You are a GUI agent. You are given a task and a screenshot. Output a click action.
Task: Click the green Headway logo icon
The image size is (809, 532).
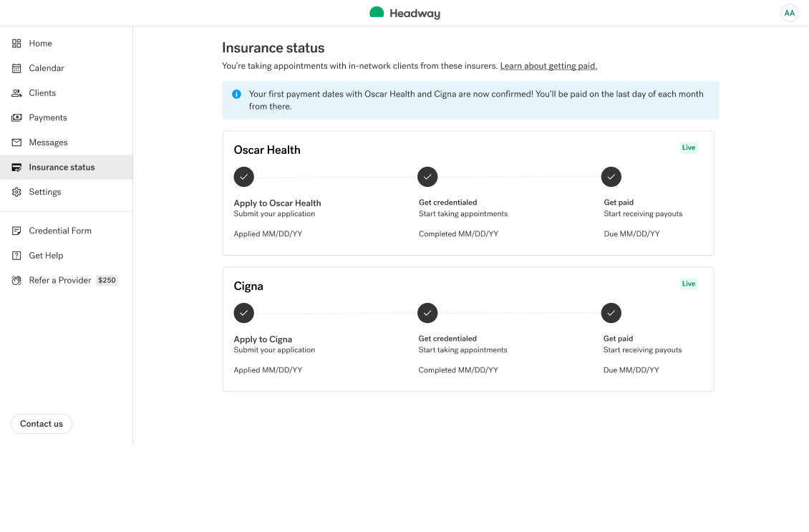click(377, 12)
